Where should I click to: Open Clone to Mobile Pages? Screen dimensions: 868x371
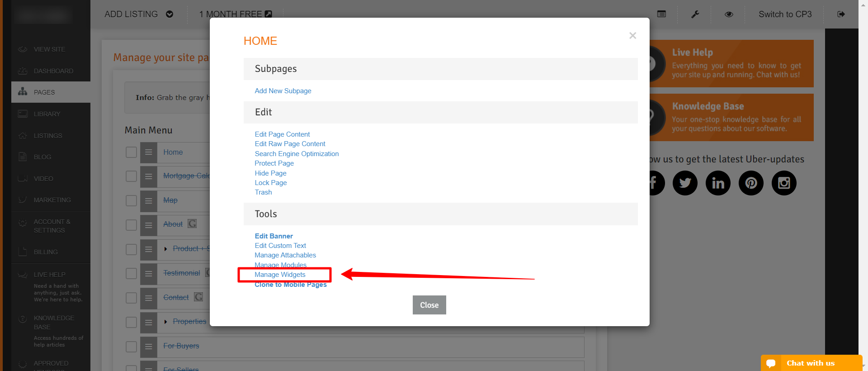(291, 285)
